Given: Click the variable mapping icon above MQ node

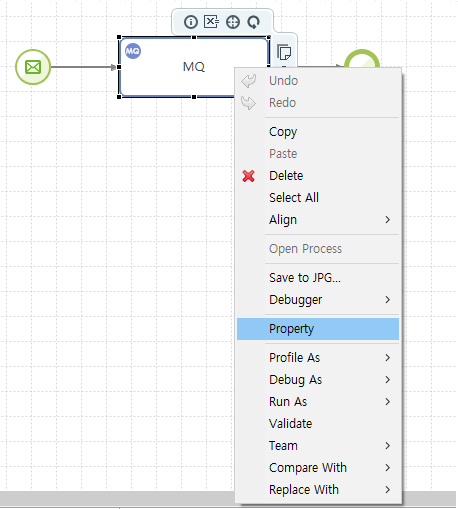Looking at the screenshot, I should pos(211,22).
